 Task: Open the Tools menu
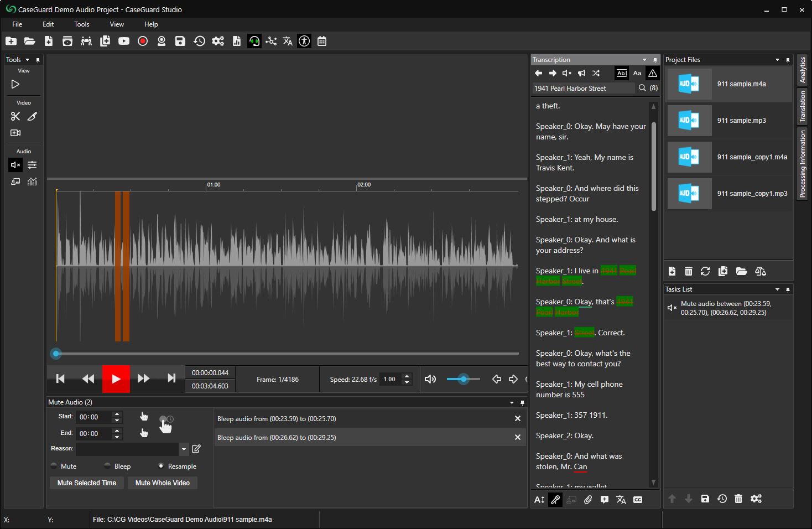coord(81,24)
